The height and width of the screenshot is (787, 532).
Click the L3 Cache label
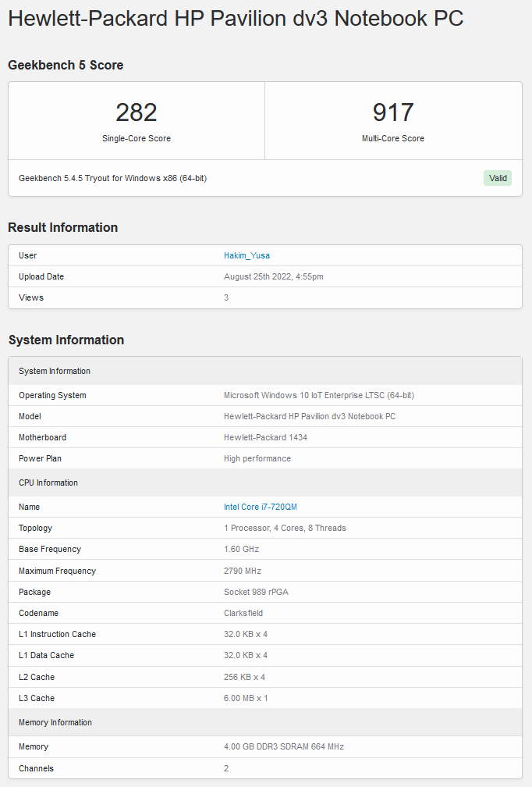pos(37,698)
